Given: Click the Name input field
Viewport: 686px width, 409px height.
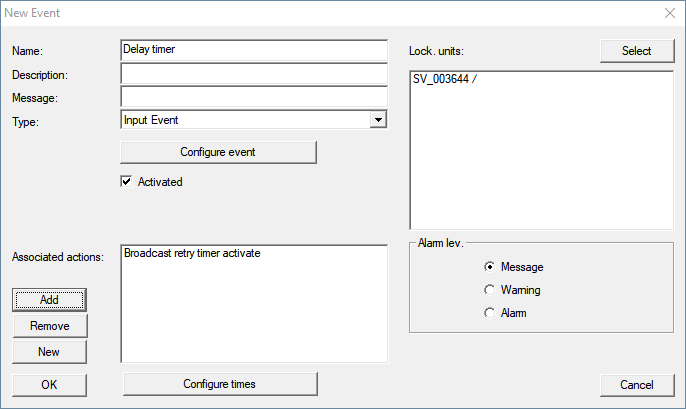Looking at the screenshot, I should click(x=253, y=50).
